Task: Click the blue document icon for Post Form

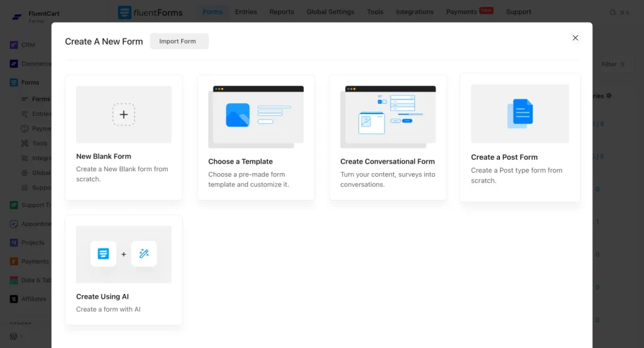Action: click(x=520, y=113)
